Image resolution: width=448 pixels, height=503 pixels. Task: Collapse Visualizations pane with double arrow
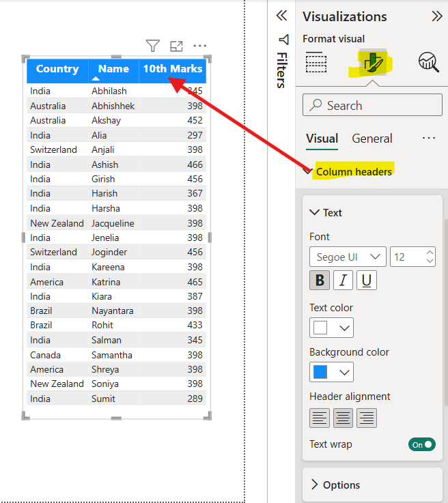436,16
